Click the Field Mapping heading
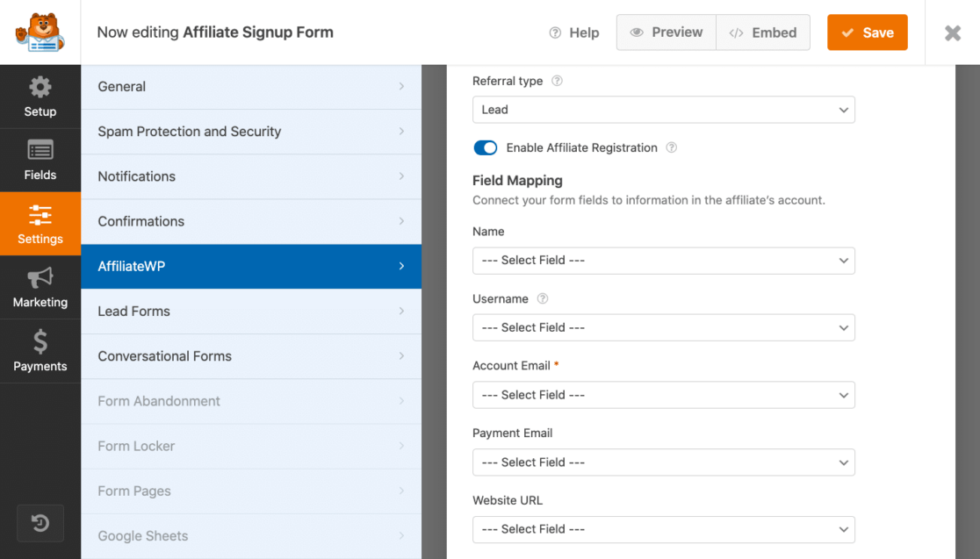980x559 pixels. [517, 181]
